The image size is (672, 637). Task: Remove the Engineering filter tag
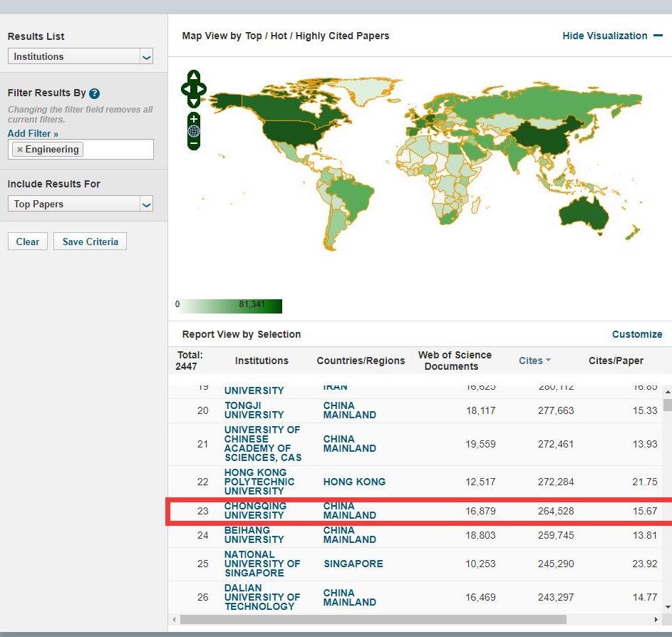tap(20, 150)
